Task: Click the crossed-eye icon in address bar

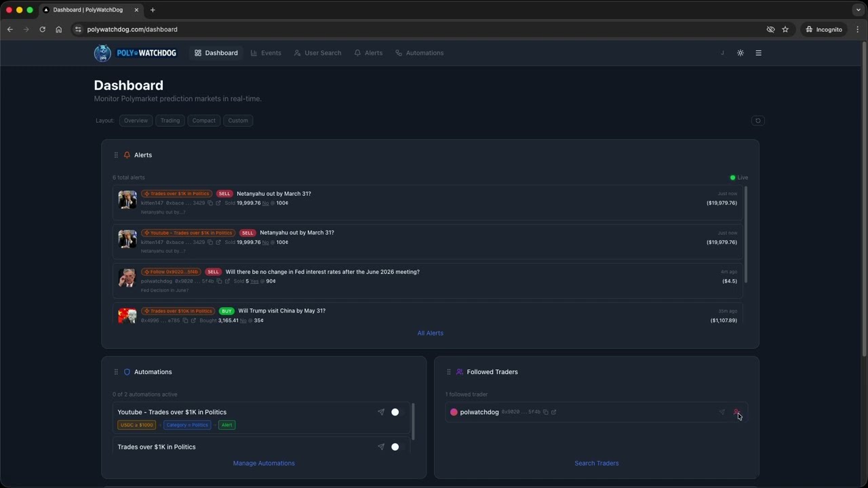Action: 770,29
